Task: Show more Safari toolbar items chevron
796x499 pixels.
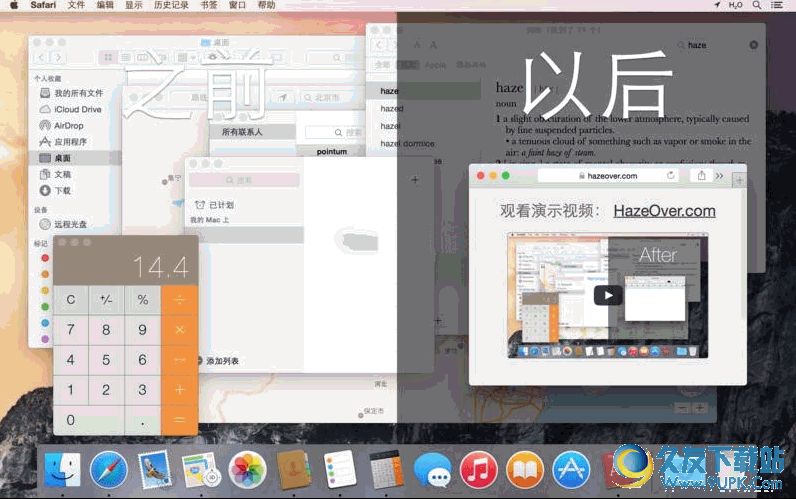Action: point(719,176)
